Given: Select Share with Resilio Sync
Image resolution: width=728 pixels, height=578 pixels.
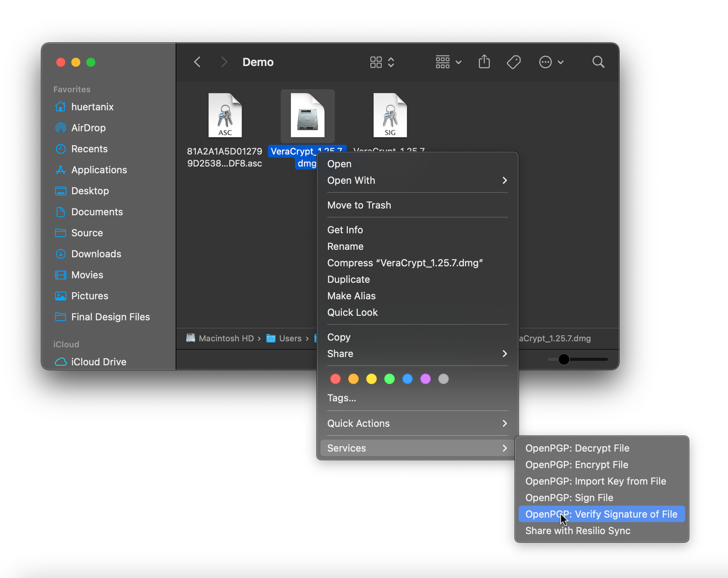Looking at the screenshot, I should [602, 531].
